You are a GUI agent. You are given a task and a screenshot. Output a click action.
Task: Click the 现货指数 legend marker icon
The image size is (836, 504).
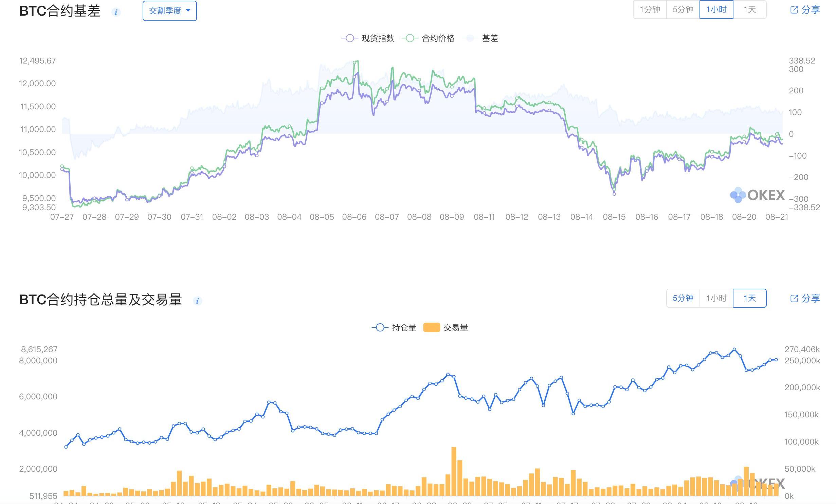click(x=350, y=38)
